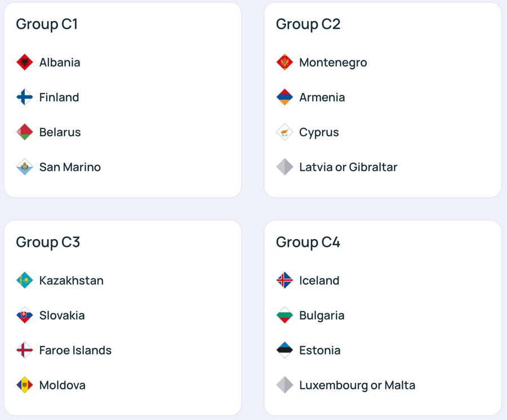This screenshot has height=420, width=507.
Task: Click the Montenegro flag icon
Action: tap(284, 62)
